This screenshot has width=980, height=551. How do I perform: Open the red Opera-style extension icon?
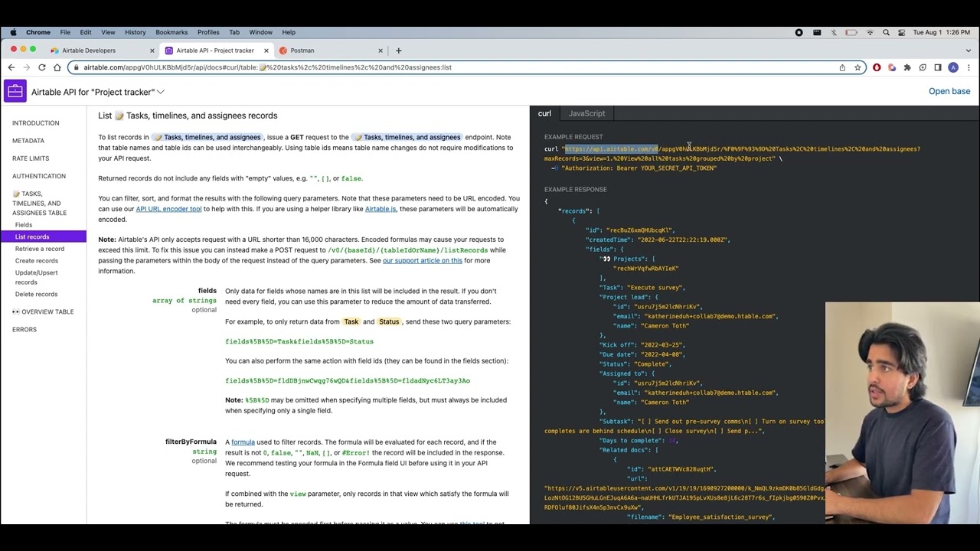pyautogui.click(x=877, y=67)
